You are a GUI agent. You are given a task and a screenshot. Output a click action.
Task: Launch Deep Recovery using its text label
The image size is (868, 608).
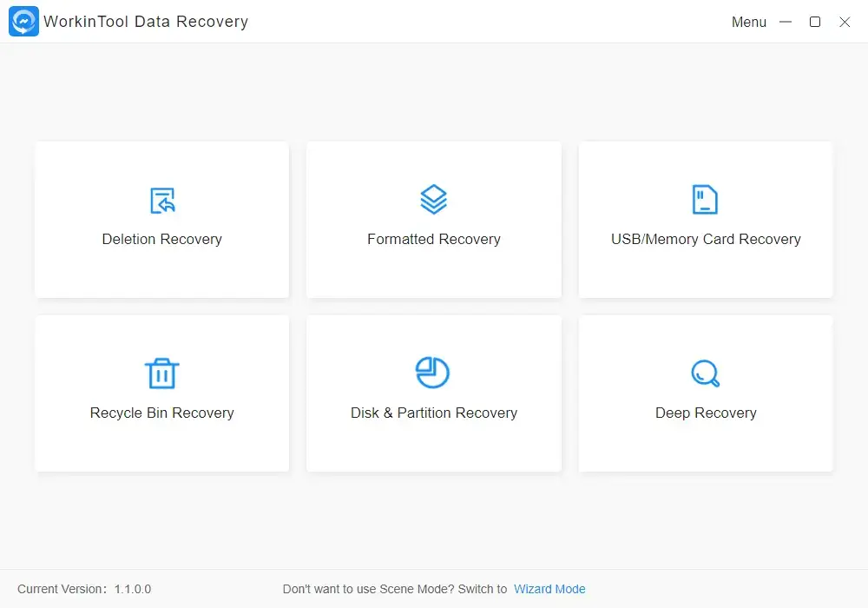click(x=706, y=413)
